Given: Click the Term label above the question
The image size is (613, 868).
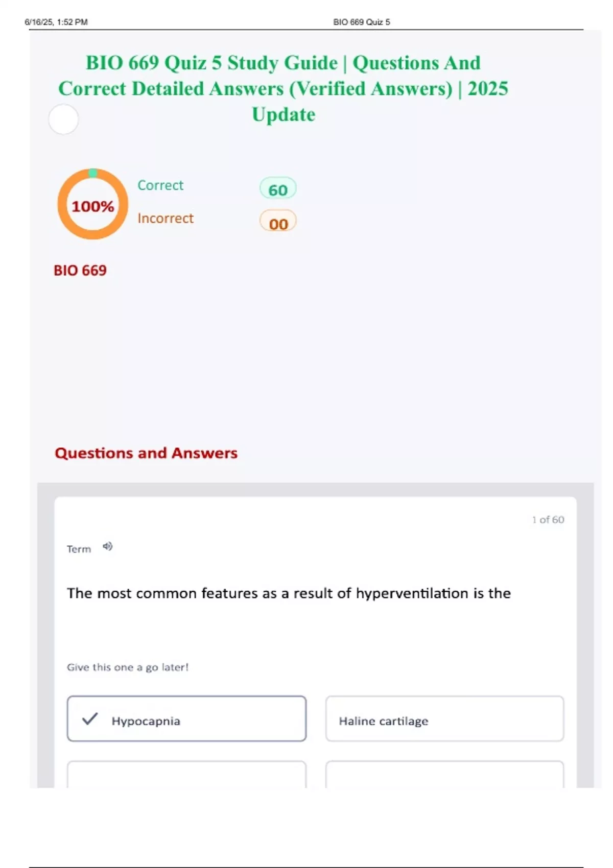Looking at the screenshot, I should coord(79,549).
